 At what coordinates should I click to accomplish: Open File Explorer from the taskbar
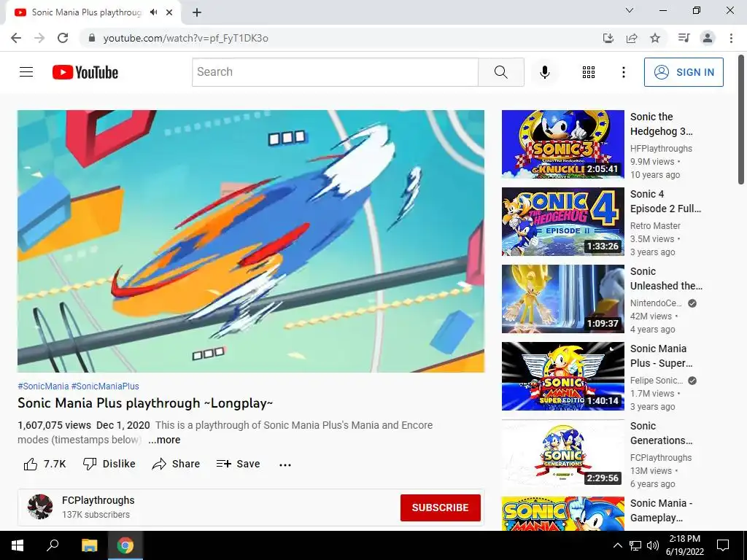pos(89,545)
